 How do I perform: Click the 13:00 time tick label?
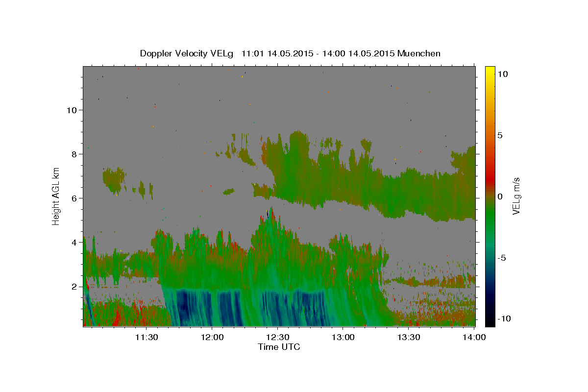click(343, 337)
